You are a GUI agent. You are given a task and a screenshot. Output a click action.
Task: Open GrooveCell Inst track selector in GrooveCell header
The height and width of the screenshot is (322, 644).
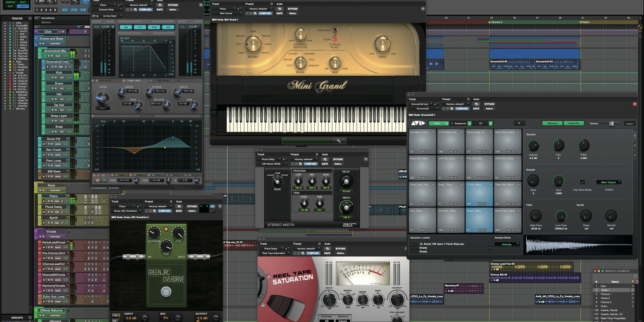[421, 104]
